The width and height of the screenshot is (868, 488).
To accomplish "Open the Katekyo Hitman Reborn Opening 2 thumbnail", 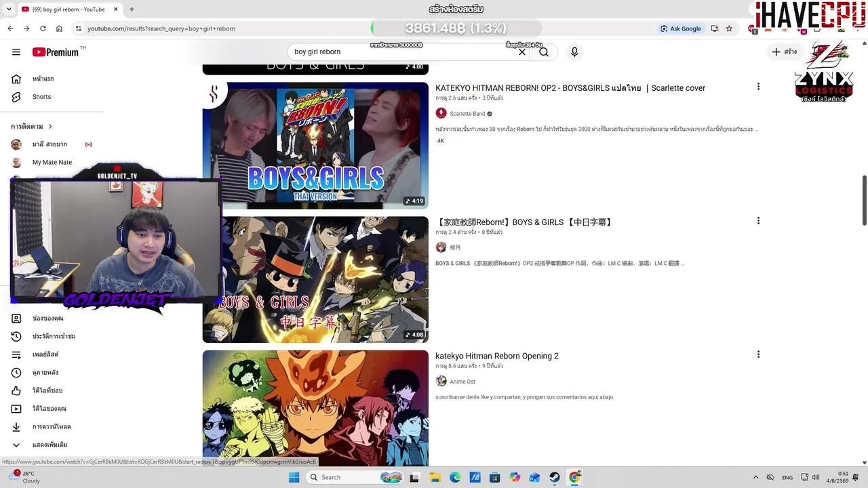I will pos(315,409).
